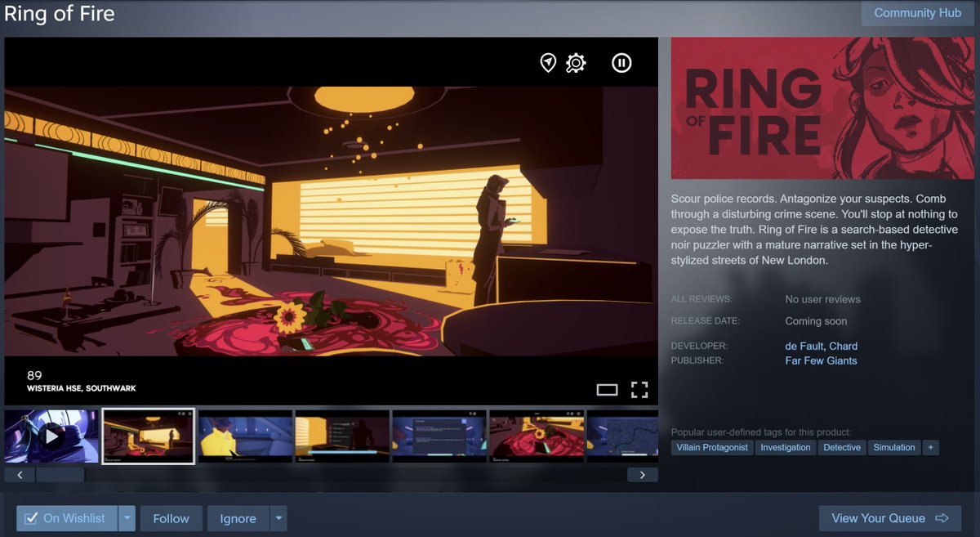The width and height of the screenshot is (980, 537).
Task: Click the theater mode rectangle icon
Action: (607, 390)
